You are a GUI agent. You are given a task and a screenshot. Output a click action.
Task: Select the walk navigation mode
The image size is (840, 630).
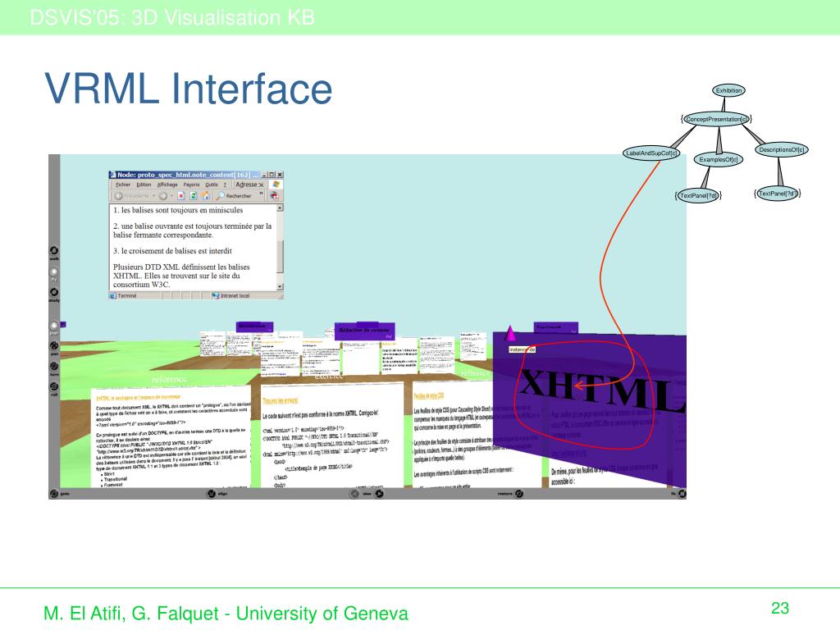click(54, 251)
